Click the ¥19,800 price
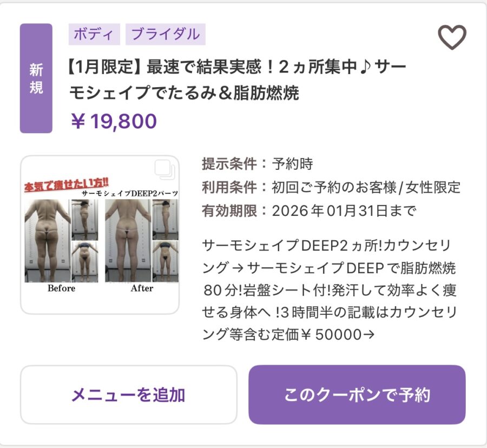Screen dimensions: 487x448 114,121
